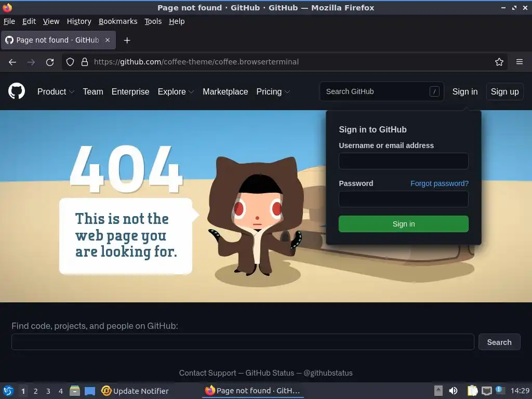Image resolution: width=532 pixels, height=399 pixels.
Task: Click the Firefox window taskbar entry
Action: pyautogui.click(x=253, y=391)
